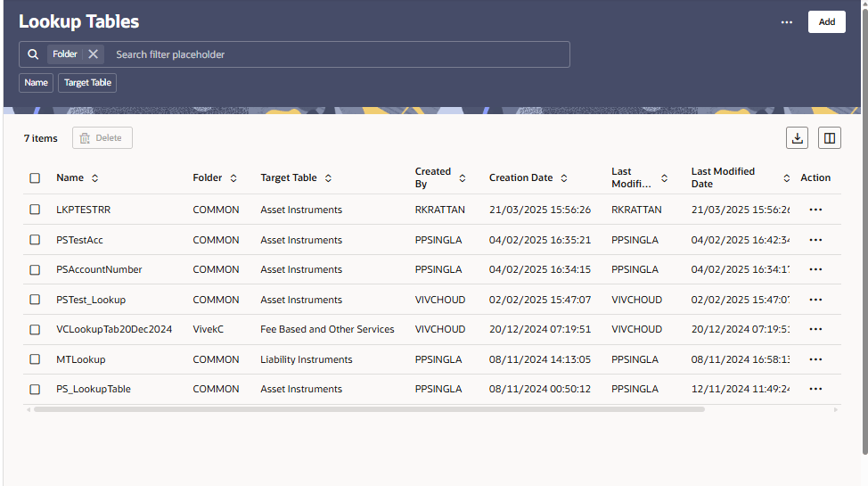Image resolution: width=868 pixels, height=486 pixels.
Task: Sort by Name column arrows
Action: pos(94,177)
